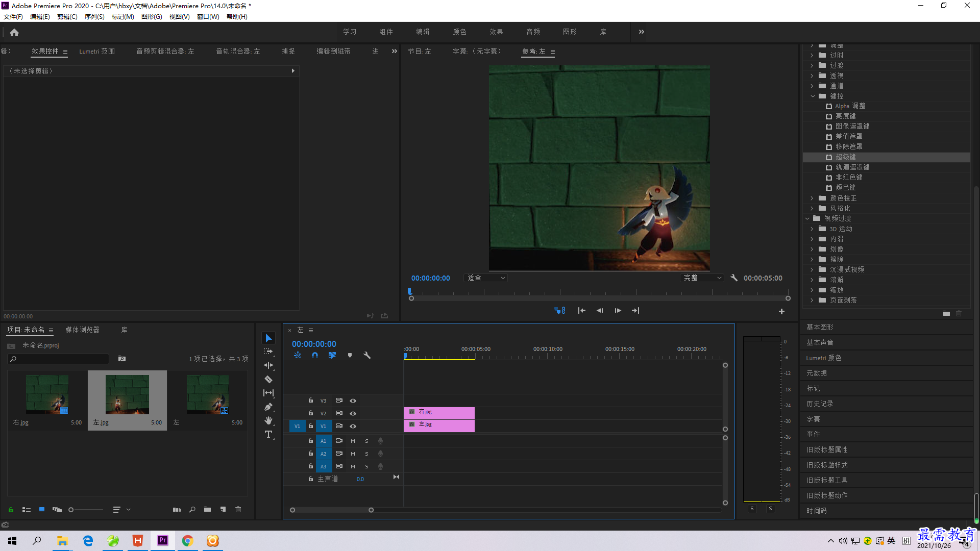Show hidden source panel tabs chevron
980x551 pixels.
click(x=395, y=51)
